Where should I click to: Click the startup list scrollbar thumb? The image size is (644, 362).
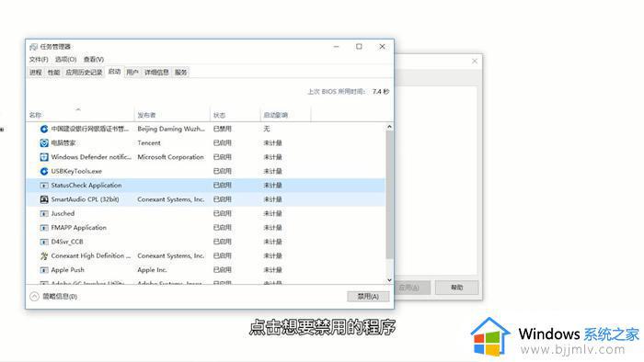point(389,195)
